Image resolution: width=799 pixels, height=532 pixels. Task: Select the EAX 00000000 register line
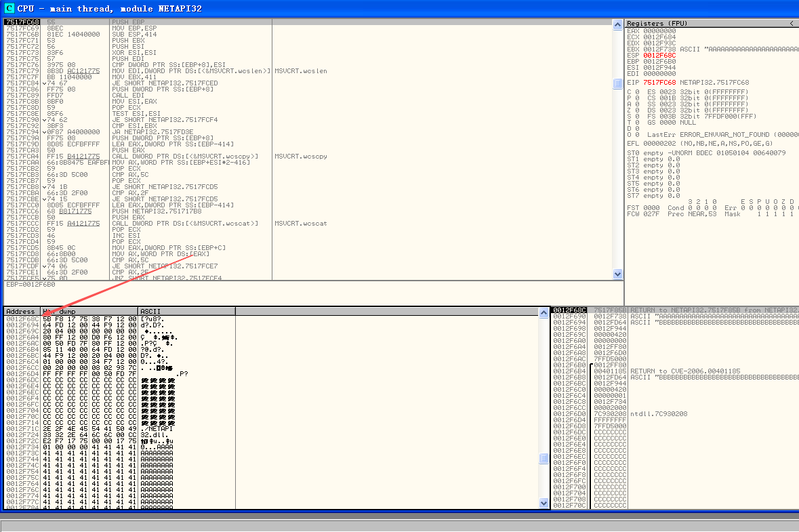651,31
